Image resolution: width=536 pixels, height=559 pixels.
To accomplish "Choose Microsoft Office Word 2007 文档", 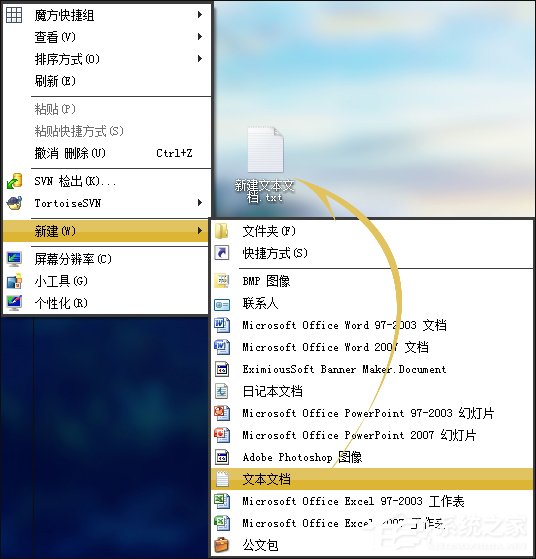I will tap(372, 347).
